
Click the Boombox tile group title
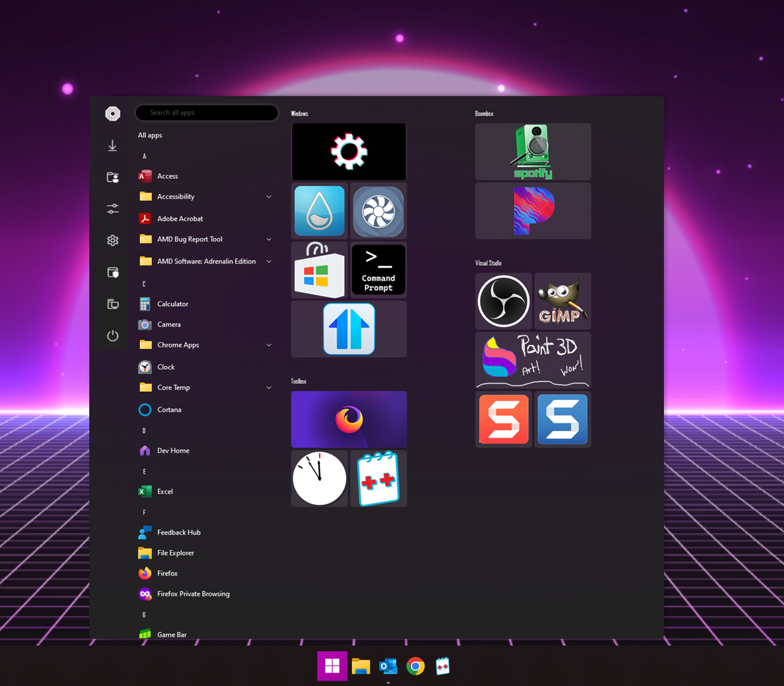coord(484,114)
